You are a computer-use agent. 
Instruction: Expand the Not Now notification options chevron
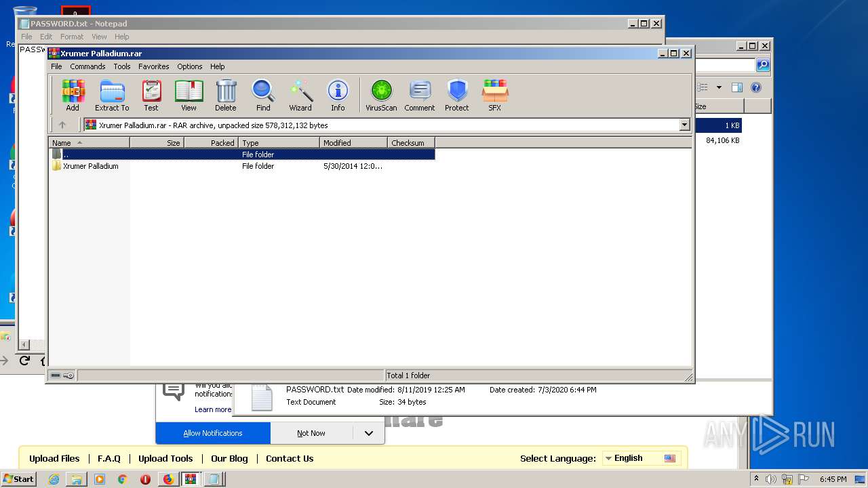(368, 433)
